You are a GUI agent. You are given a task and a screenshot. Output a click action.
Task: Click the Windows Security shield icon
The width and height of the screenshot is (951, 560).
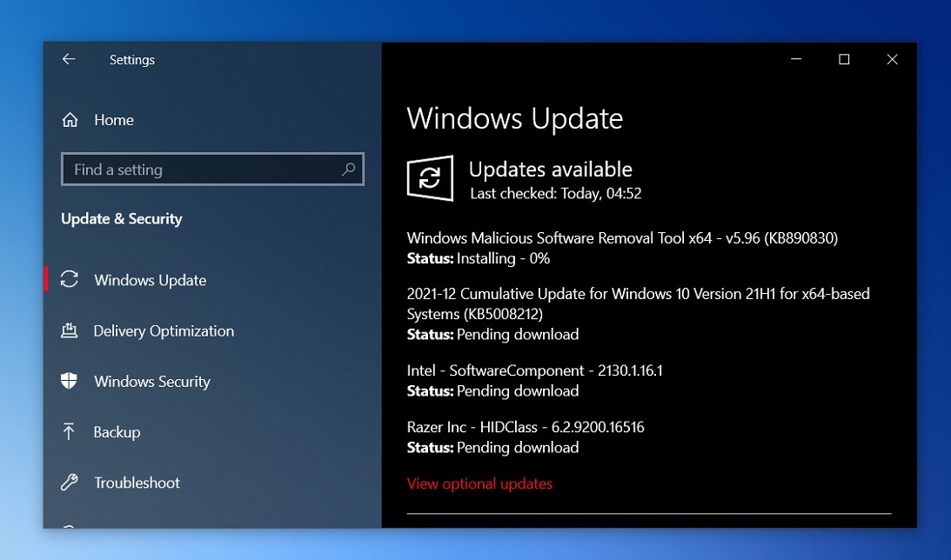point(69,381)
